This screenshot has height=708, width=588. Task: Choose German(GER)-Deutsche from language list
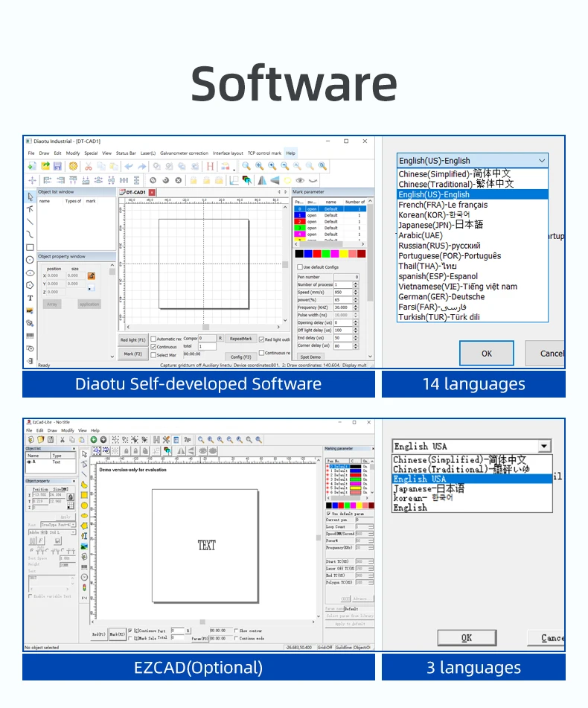473,296
